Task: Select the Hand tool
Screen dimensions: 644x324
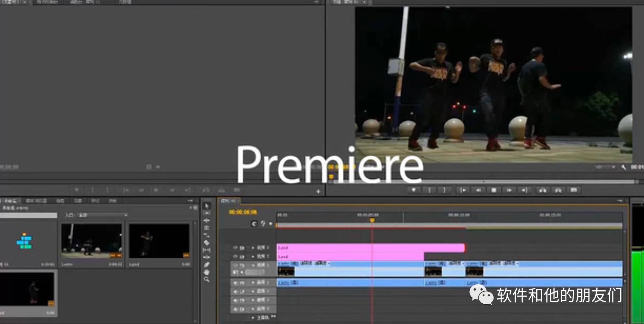Action: click(207, 272)
